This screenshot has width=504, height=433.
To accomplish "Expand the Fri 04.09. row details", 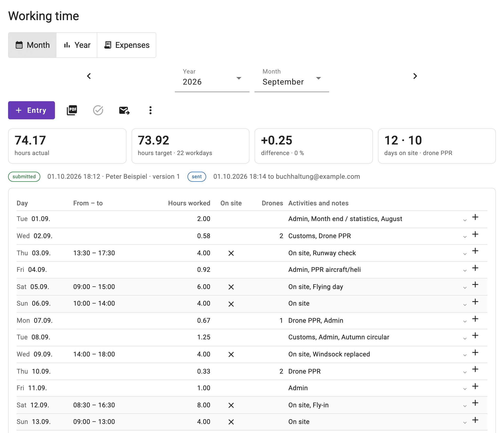I will 465,271.
